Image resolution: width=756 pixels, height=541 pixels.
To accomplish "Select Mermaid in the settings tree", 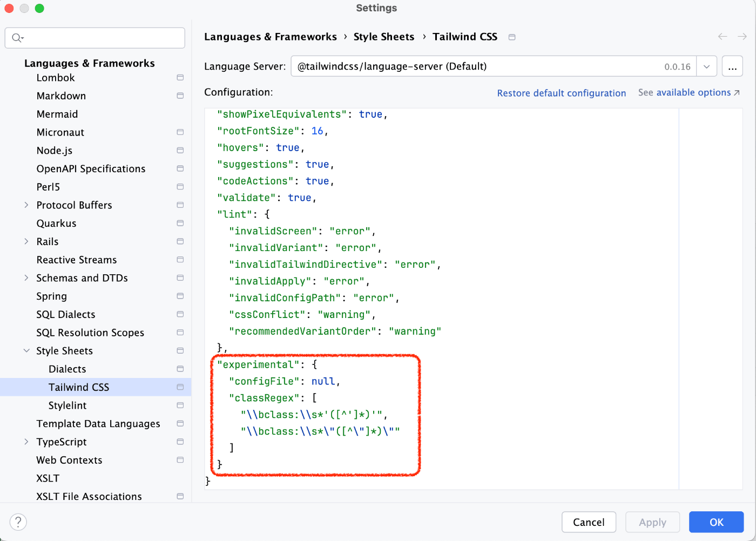I will click(x=57, y=114).
